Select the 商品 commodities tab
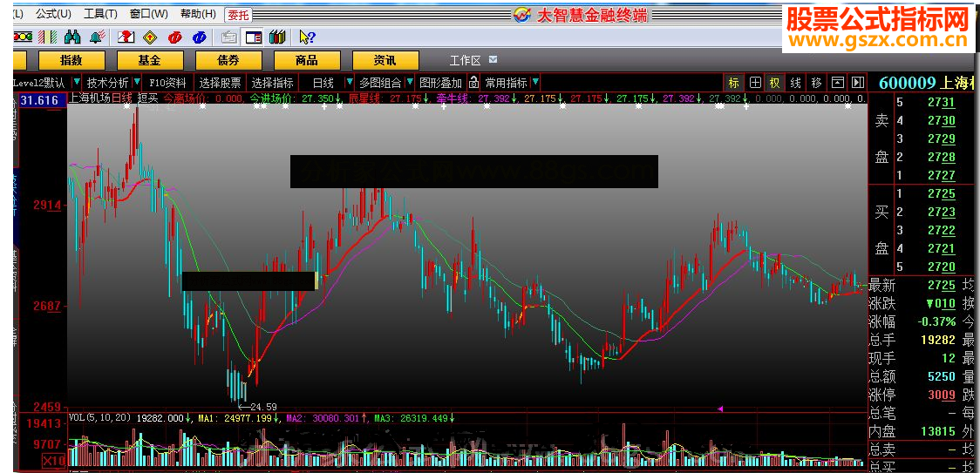Screen dimensions: 980x473 click(306, 60)
